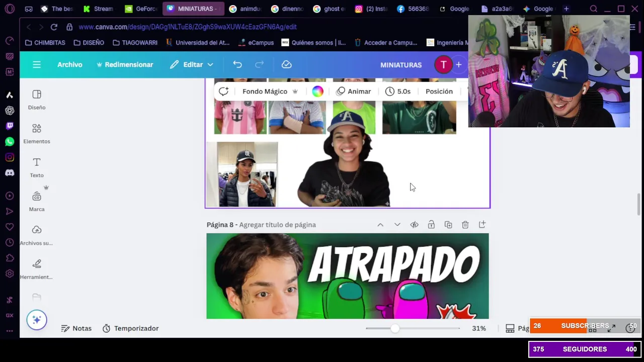
Task: Open the Archivos subidos panel
Action: [x=37, y=235]
